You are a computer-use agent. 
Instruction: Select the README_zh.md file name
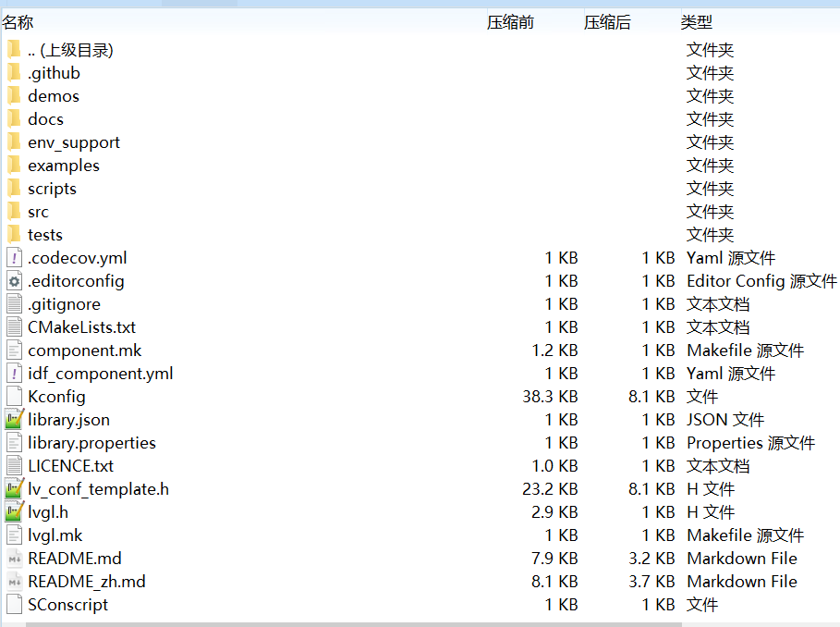[87, 582]
